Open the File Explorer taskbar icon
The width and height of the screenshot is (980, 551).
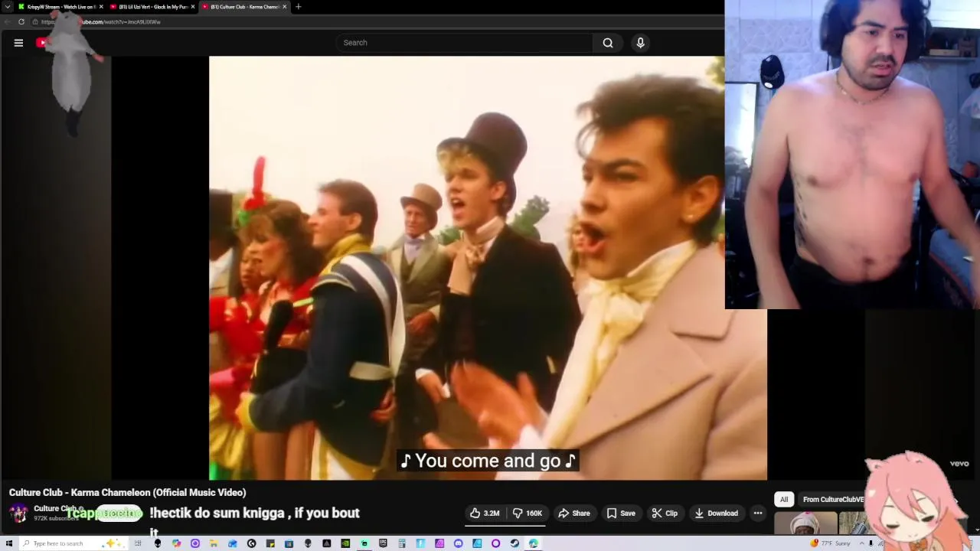214,543
